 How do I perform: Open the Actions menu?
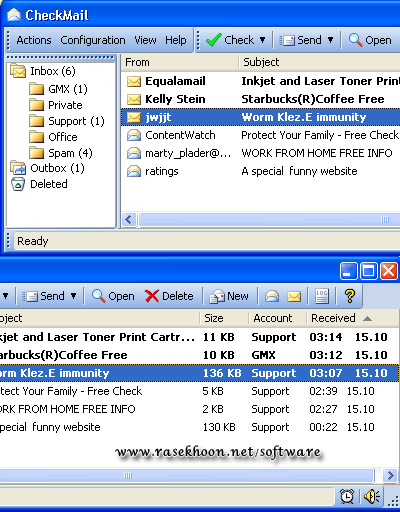tap(34, 40)
